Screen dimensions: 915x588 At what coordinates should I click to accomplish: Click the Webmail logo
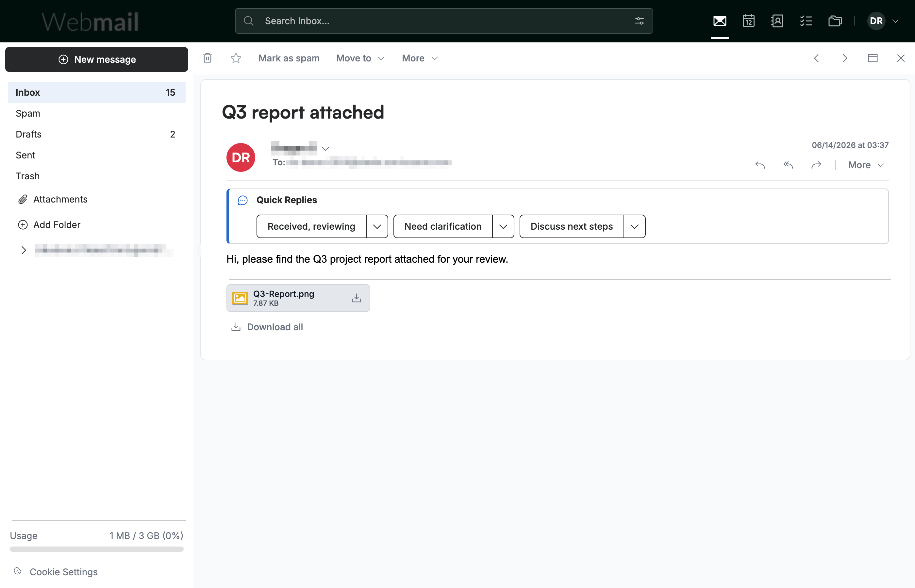tap(90, 22)
